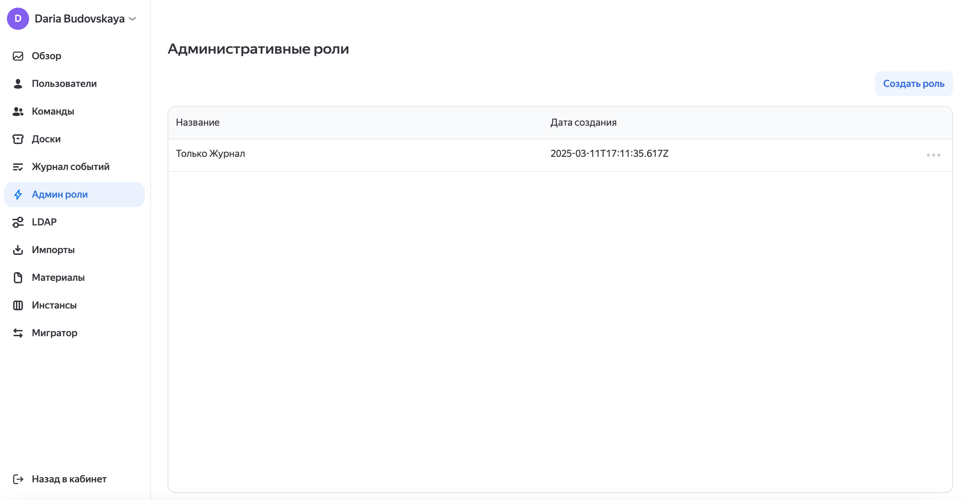
Task: Click the Команды group icon
Action: tap(18, 111)
